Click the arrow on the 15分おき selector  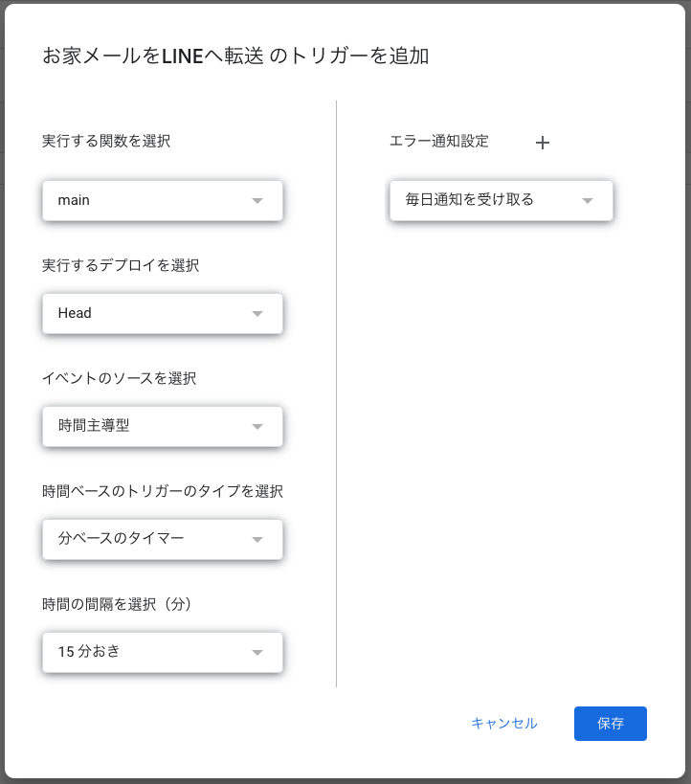tap(257, 652)
